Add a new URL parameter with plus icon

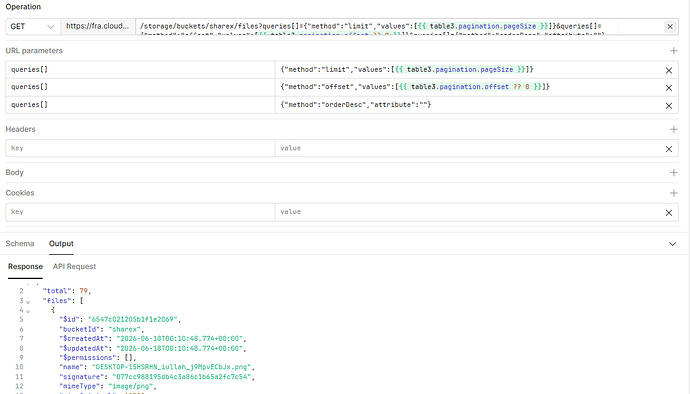pos(673,51)
